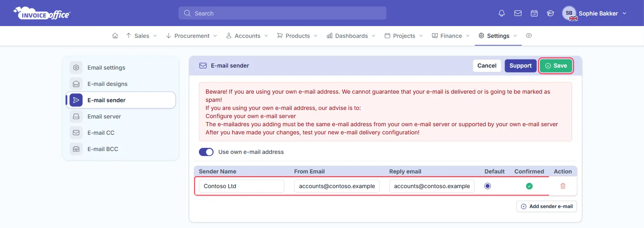Click the SB user avatar
This screenshot has width=644, height=228.
coord(569,13)
